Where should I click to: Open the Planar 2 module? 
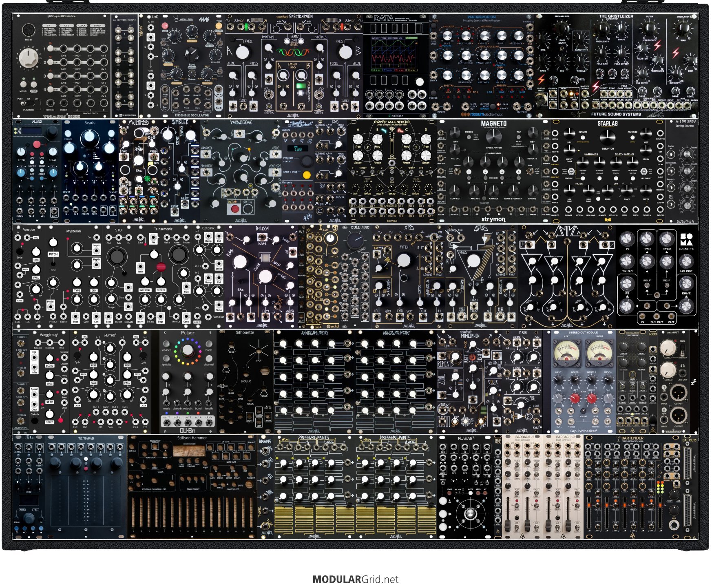coord(465,487)
